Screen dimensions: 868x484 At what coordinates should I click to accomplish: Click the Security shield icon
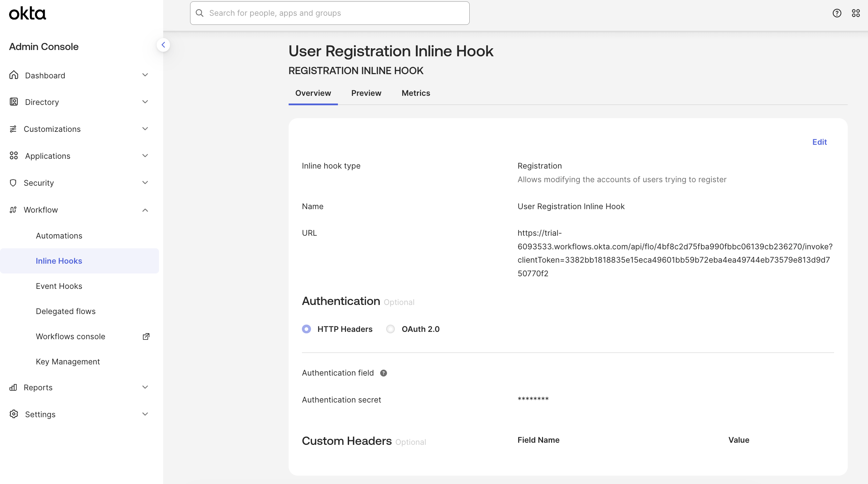point(13,183)
